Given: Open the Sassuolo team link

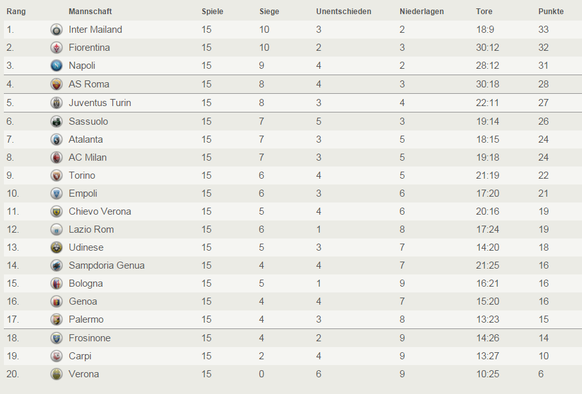Looking at the screenshot, I should coord(88,121).
